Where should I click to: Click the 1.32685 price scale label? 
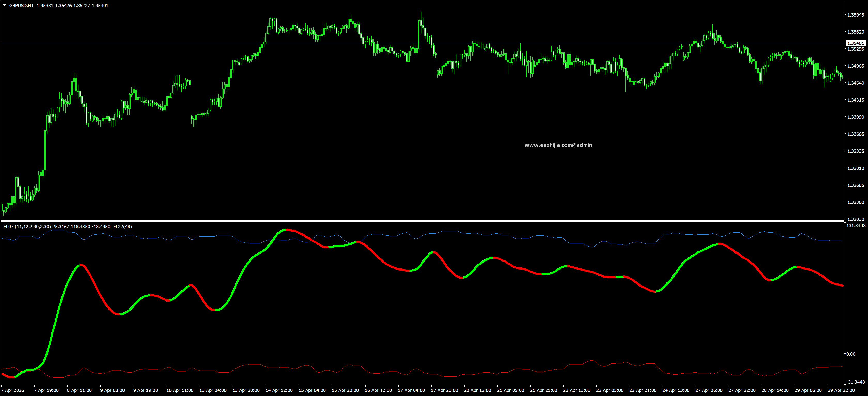[856, 185]
